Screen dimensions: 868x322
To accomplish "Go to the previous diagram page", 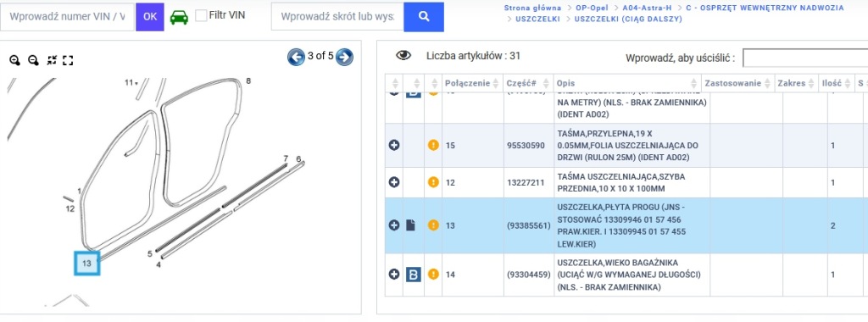I will [296, 57].
